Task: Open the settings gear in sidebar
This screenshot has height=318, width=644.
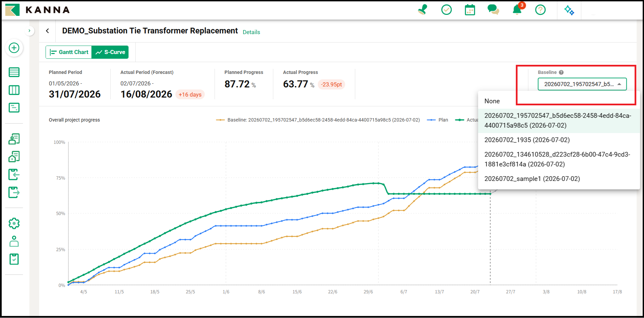Action: (x=14, y=223)
